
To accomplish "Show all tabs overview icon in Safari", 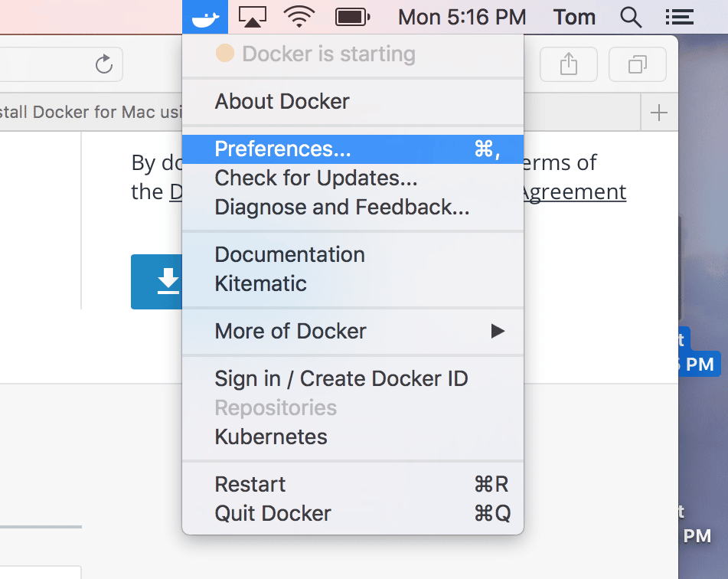I will [x=638, y=64].
